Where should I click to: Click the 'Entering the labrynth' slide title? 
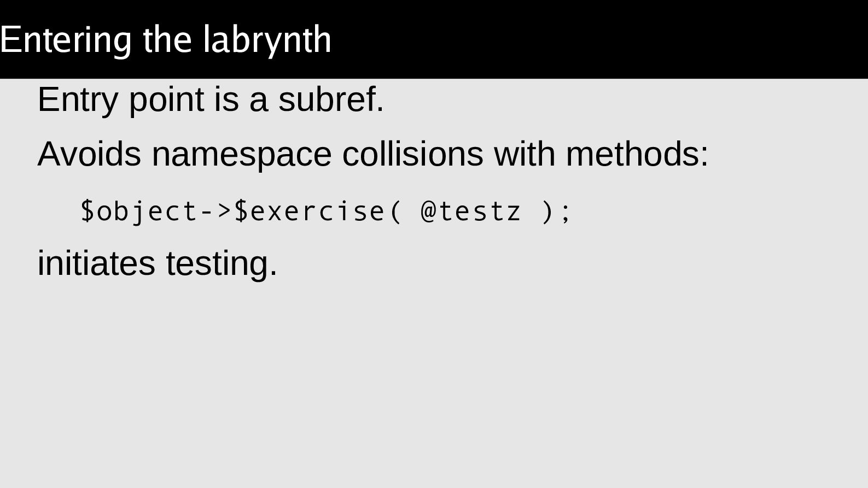click(x=165, y=40)
